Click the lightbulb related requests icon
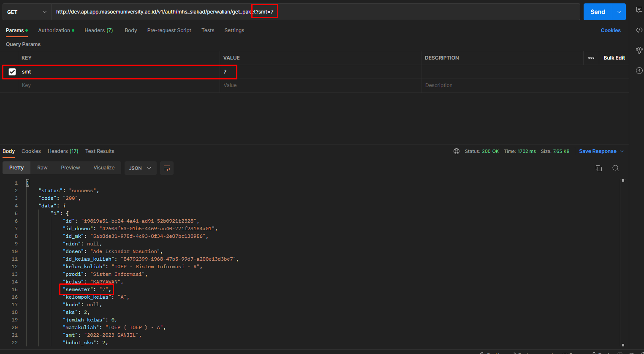Viewport: 644px width, 354px height. [x=639, y=50]
